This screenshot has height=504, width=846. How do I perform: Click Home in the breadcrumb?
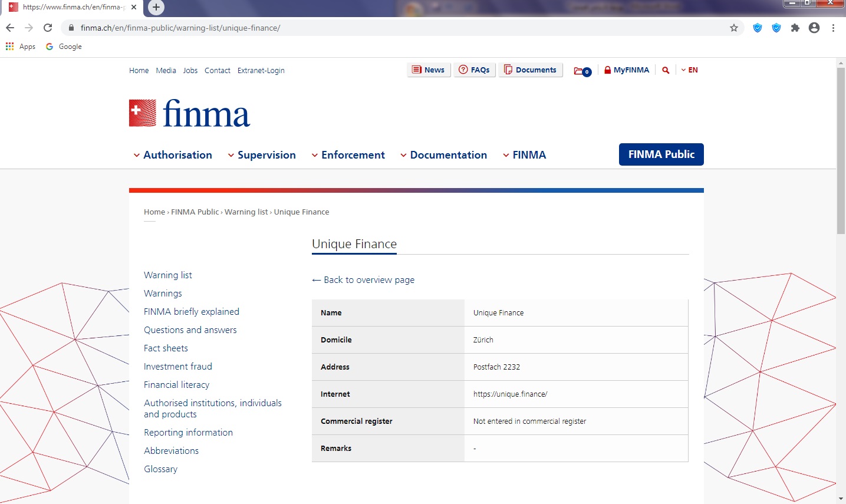(x=154, y=212)
